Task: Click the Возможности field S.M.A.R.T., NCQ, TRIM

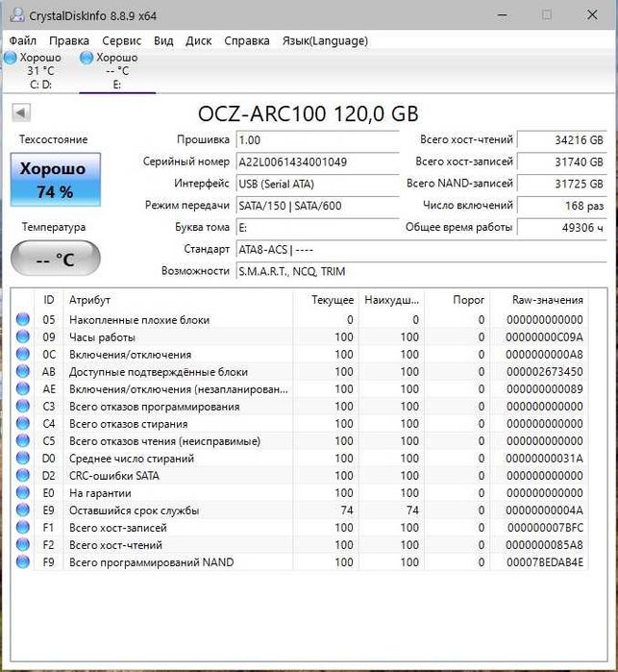Action: [x=422, y=271]
